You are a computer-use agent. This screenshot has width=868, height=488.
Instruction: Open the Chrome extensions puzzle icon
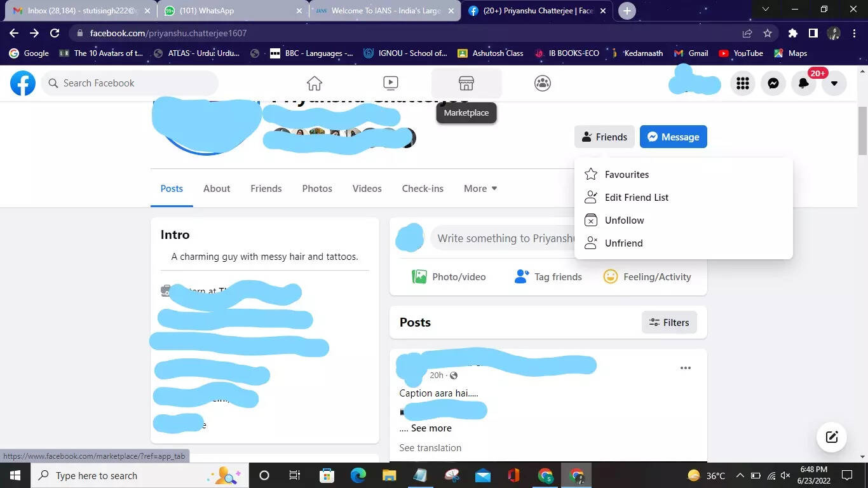(x=793, y=33)
